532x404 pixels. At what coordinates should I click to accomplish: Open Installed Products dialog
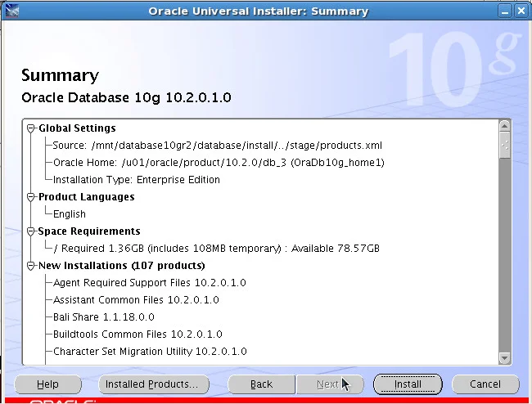point(154,384)
